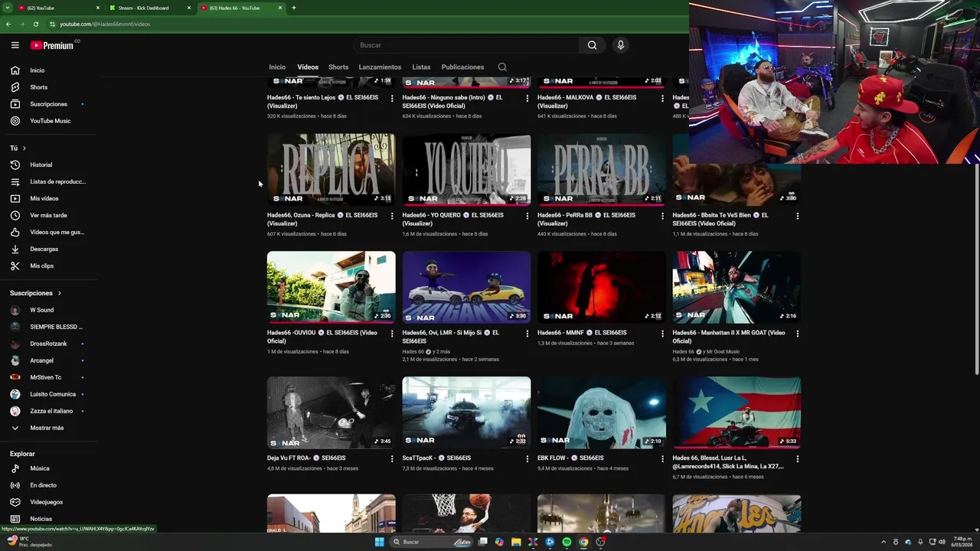Click Spotify icon in taskbar
The image size is (980, 551).
(567, 542)
